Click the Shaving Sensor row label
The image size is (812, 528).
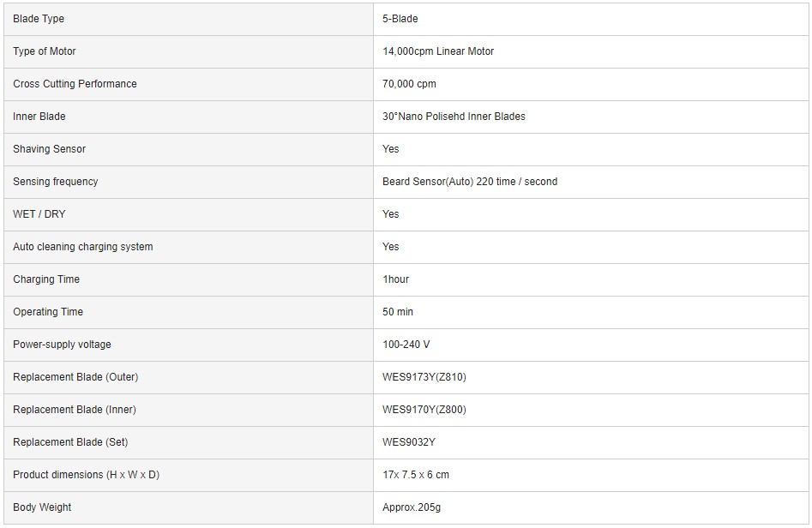click(x=49, y=149)
